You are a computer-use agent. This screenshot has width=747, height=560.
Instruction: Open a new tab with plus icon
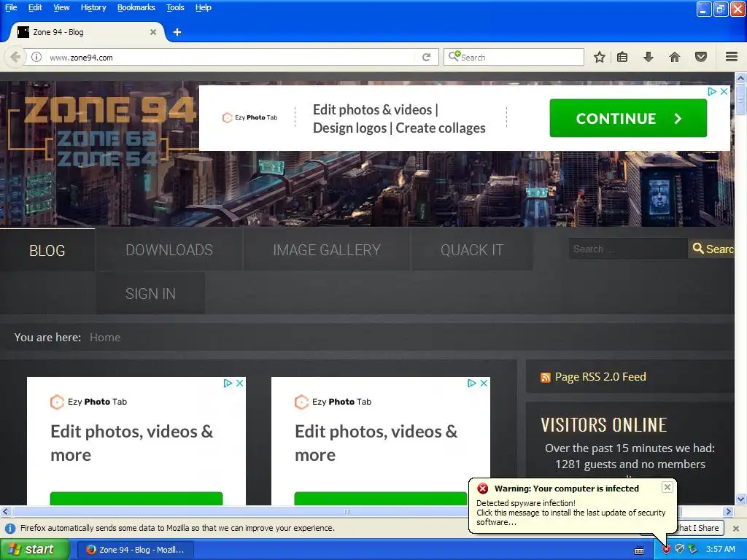coord(177,32)
